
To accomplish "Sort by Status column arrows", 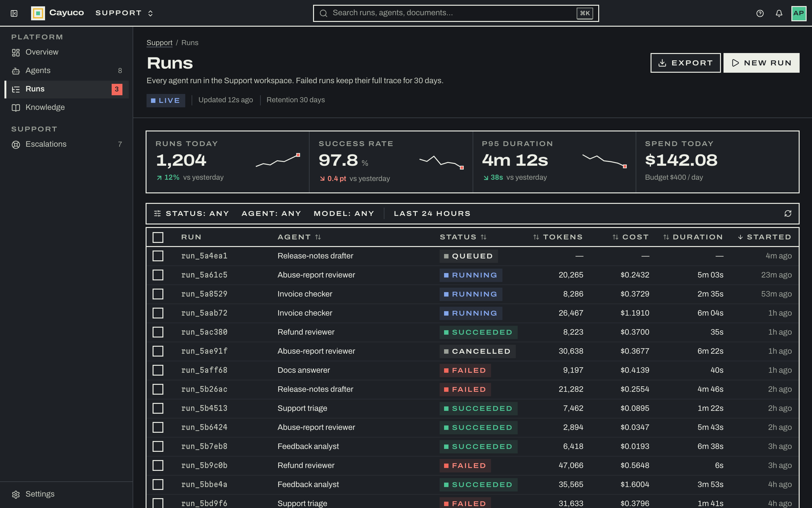I will [x=483, y=237].
